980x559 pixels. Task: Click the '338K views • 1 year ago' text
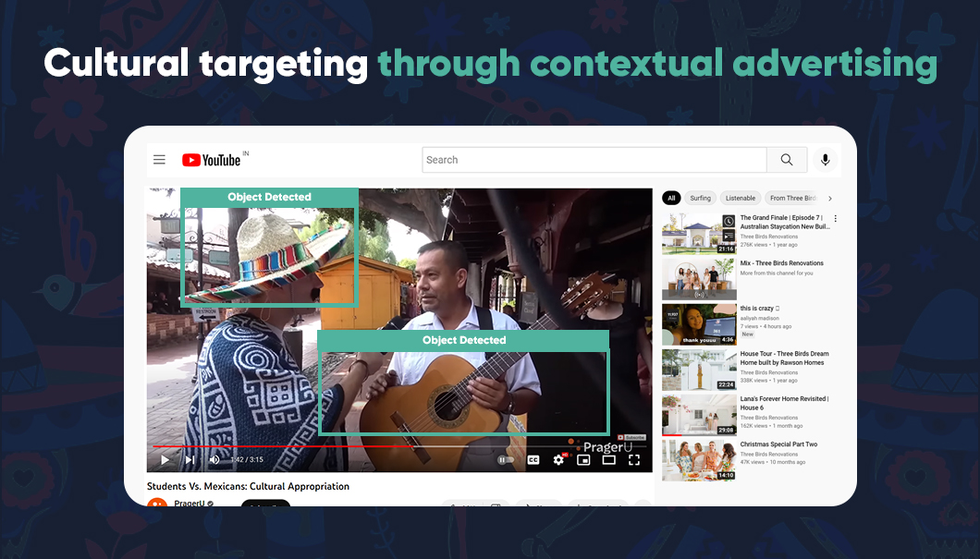(769, 381)
